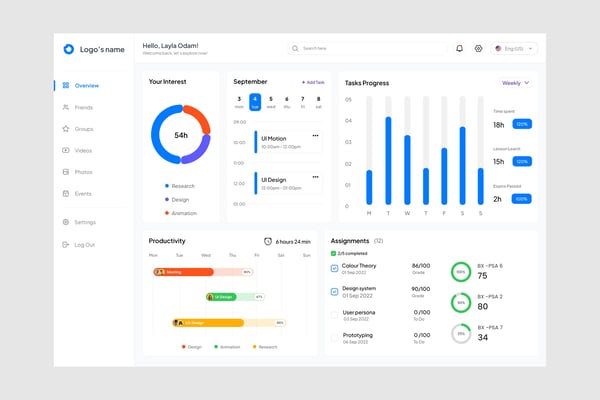Click the Groups star icon
The image size is (600, 400).
pyautogui.click(x=66, y=129)
